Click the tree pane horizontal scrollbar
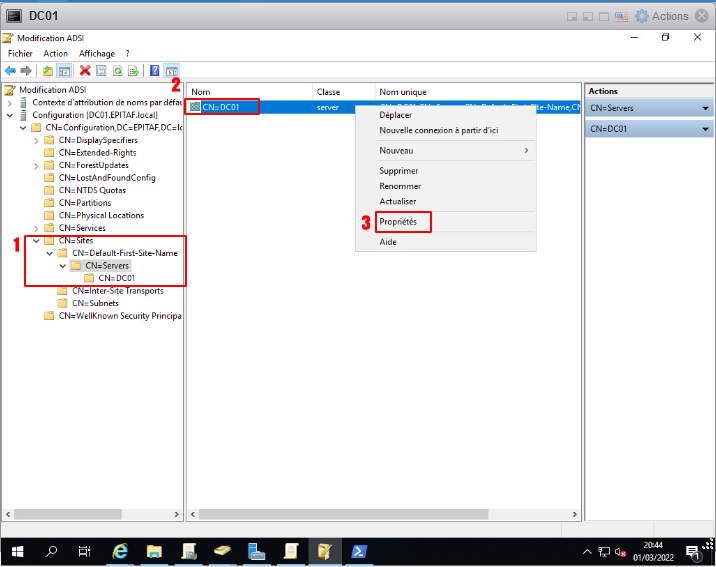Screen dimensions: 716x567 pos(92,513)
